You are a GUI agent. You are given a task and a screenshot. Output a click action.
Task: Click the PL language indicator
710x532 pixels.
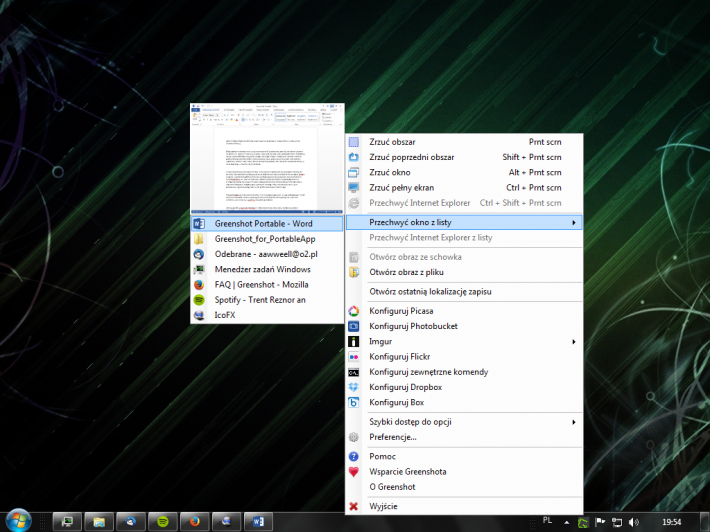[x=547, y=521]
